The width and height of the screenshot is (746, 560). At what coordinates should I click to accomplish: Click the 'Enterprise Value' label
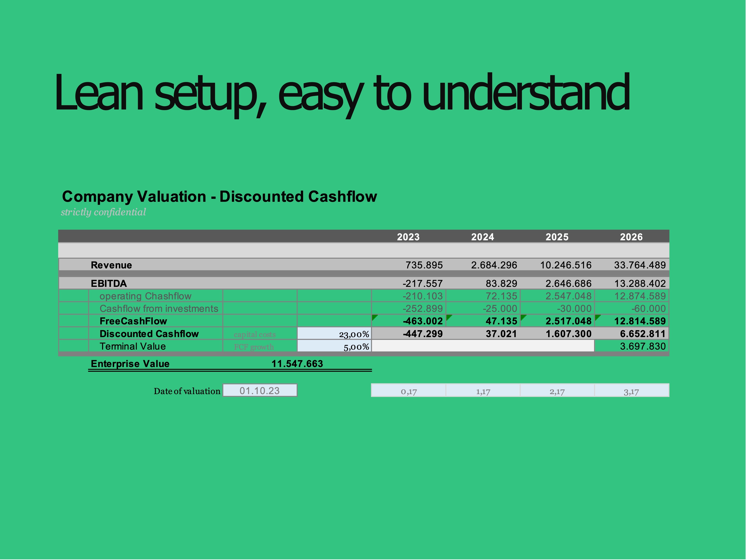(x=130, y=364)
